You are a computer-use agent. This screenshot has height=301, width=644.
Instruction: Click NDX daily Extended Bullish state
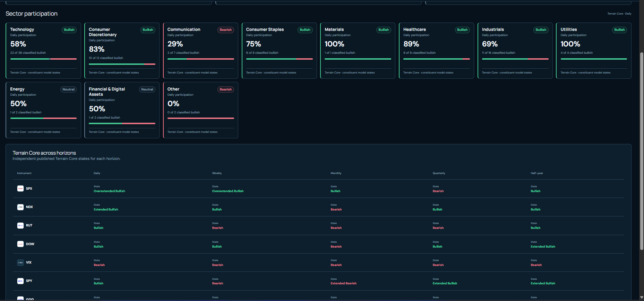pyautogui.click(x=106, y=209)
